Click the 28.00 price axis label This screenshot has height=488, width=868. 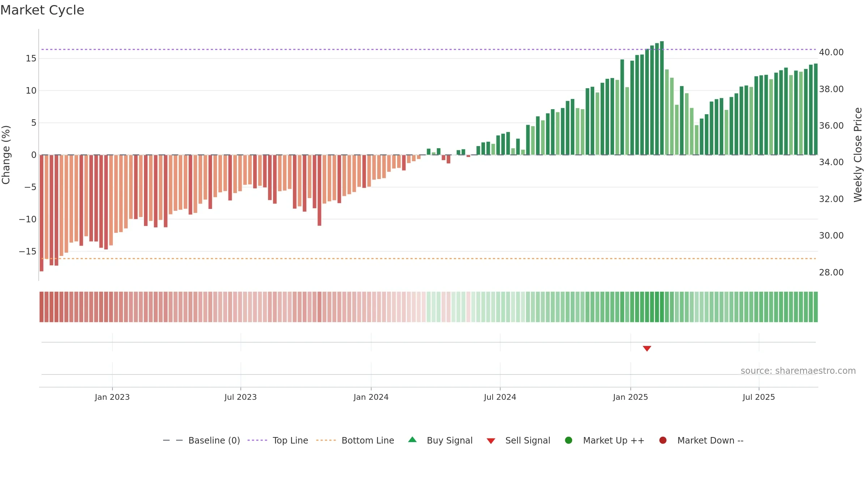click(831, 273)
